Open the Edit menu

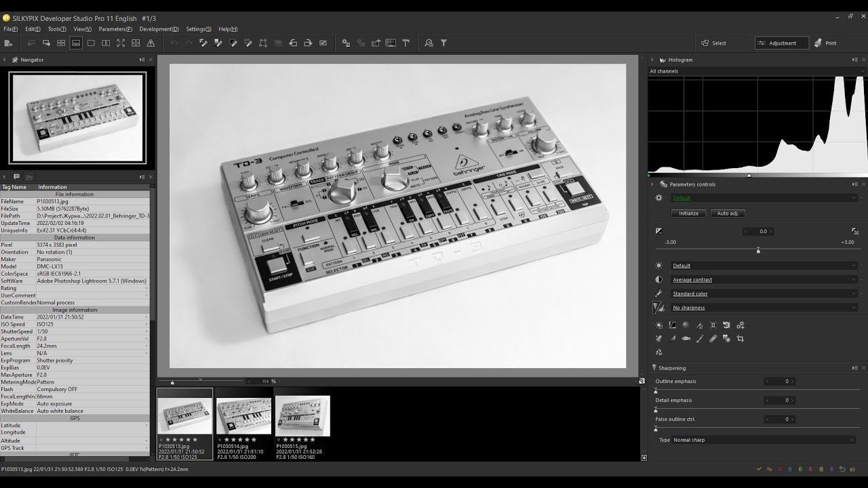tap(33, 29)
